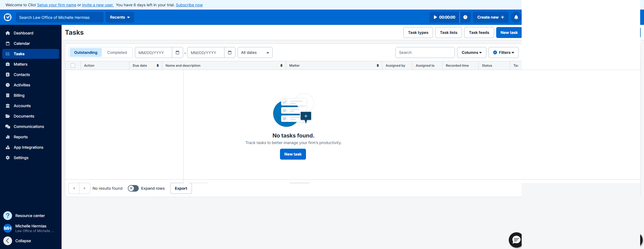Expand the Recents dropdown
The width and height of the screenshot is (644, 249).
[120, 17]
